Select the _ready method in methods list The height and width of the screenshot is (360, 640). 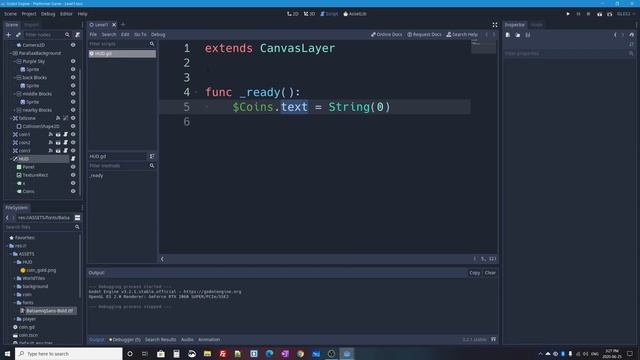coord(96,176)
